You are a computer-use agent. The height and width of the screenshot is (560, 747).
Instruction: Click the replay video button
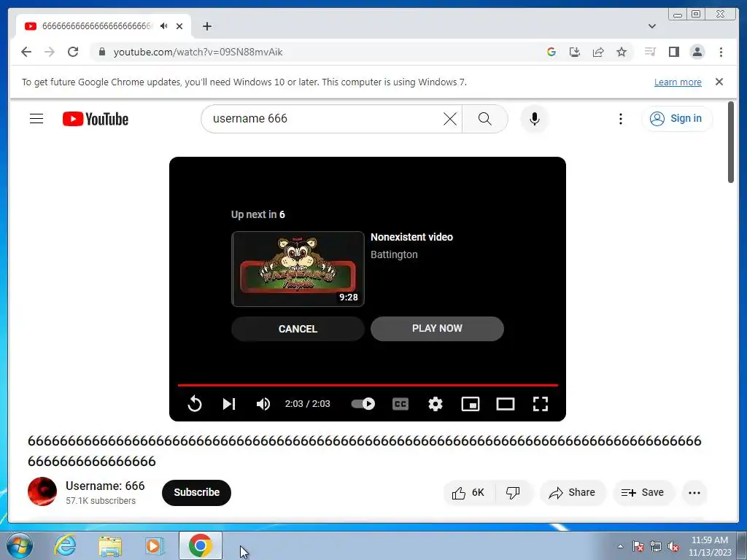pyautogui.click(x=195, y=404)
